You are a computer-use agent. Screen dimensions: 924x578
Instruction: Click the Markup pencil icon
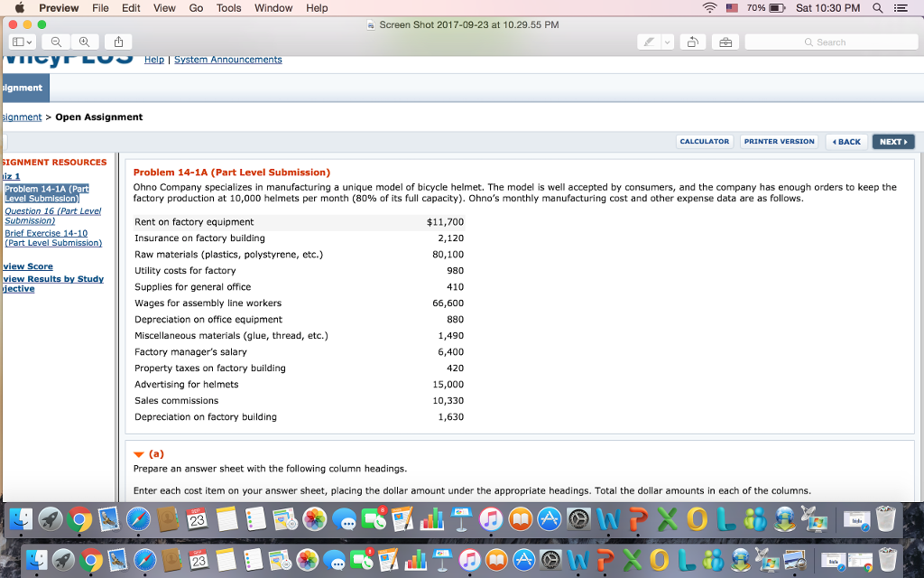click(649, 42)
